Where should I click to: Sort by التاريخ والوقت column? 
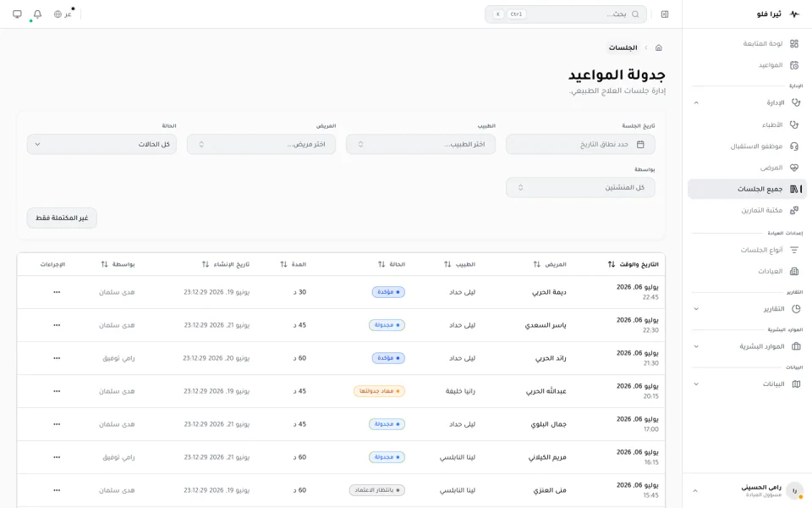[633, 264]
